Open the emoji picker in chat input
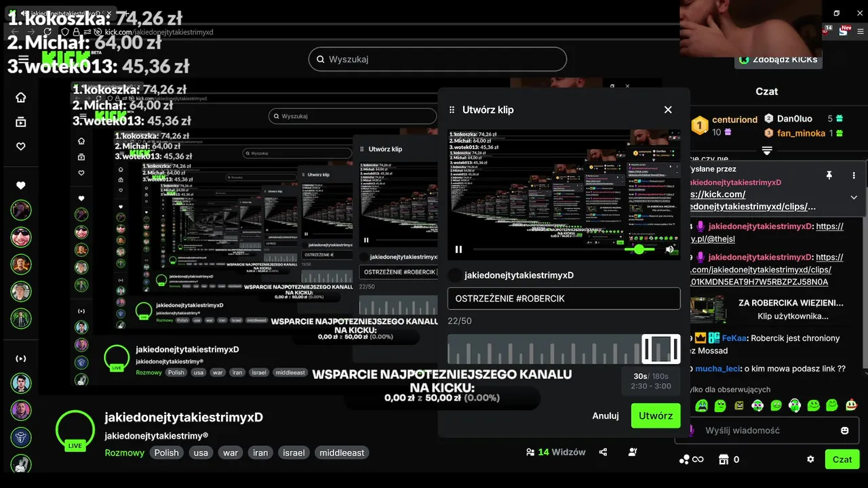The width and height of the screenshot is (868, 488). tap(845, 430)
